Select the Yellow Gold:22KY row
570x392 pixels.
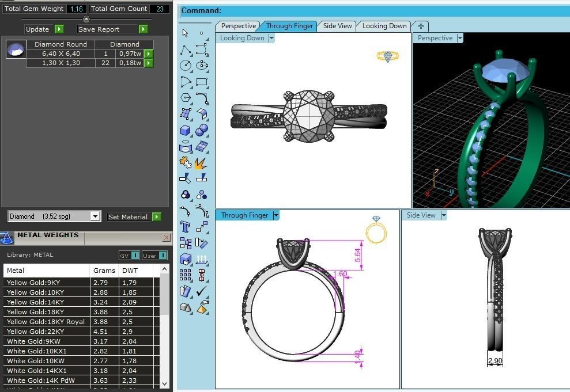pyautogui.click(x=81, y=332)
